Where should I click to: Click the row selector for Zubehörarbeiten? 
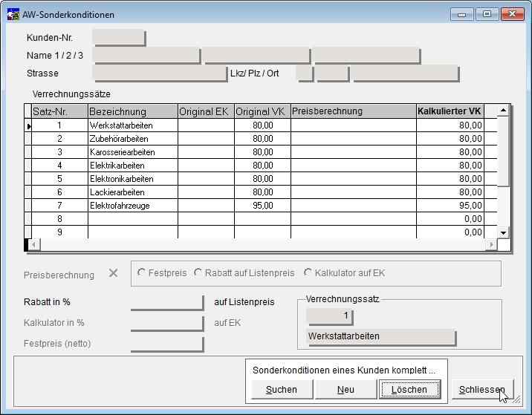click(28, 139)
